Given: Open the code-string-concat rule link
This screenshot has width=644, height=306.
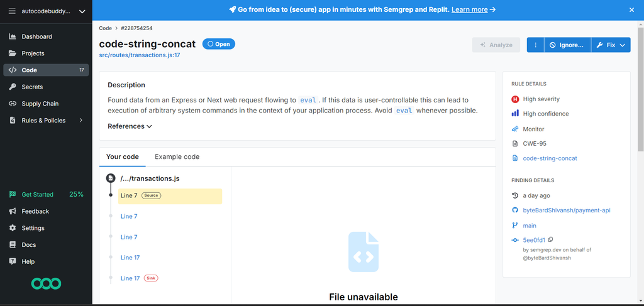Looking at the screenshot, I should click(x=550, y=158).
